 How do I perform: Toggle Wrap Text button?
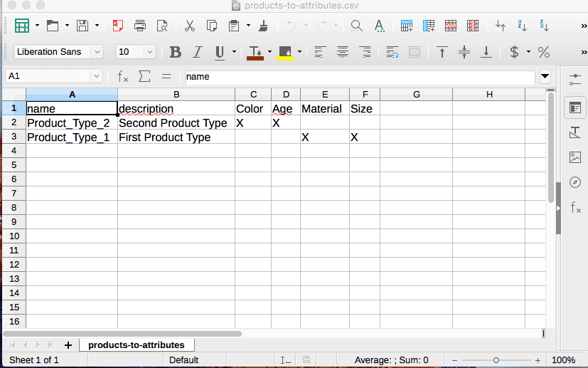coord(392,52)
